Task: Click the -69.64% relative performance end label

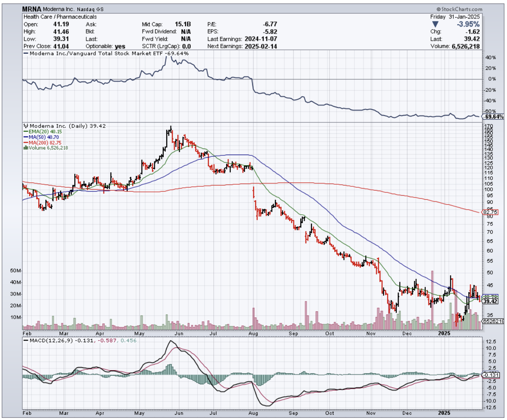Action: point(491,116)
